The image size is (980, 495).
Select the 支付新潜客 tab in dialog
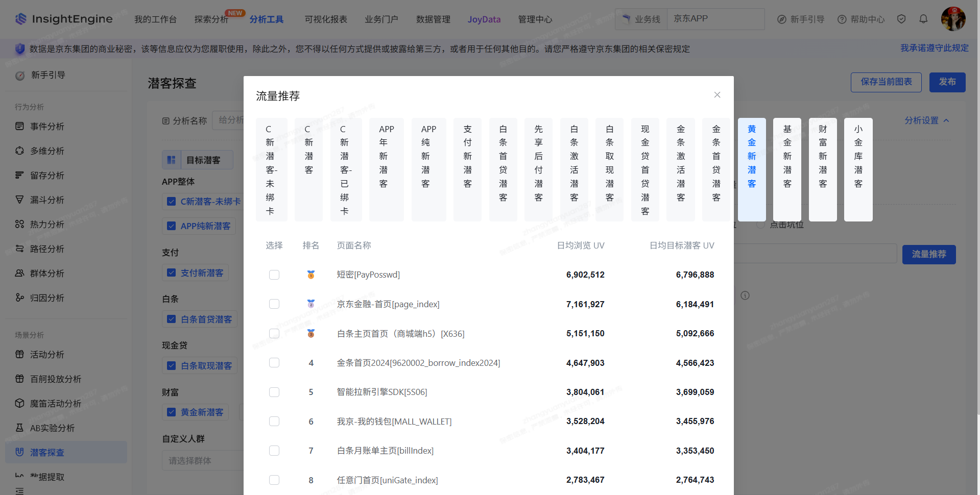click(x=467, y=169)
